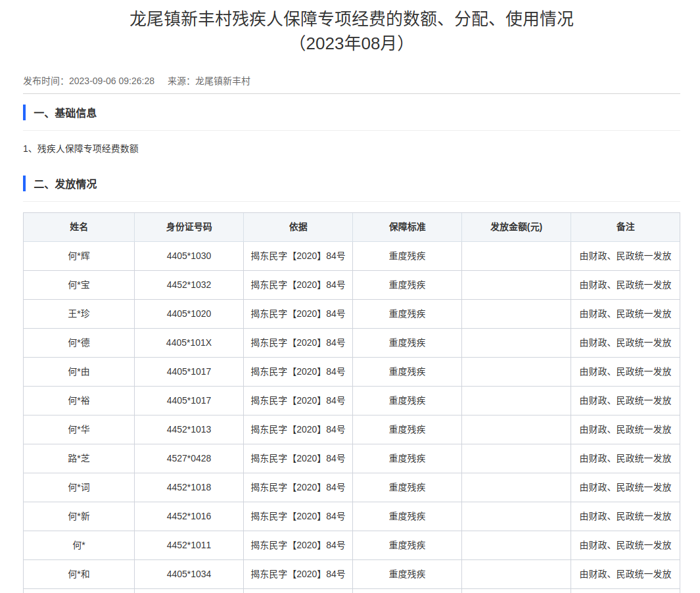
Task: Click the section heading 二、发放情况
Action: coord(65,184)
